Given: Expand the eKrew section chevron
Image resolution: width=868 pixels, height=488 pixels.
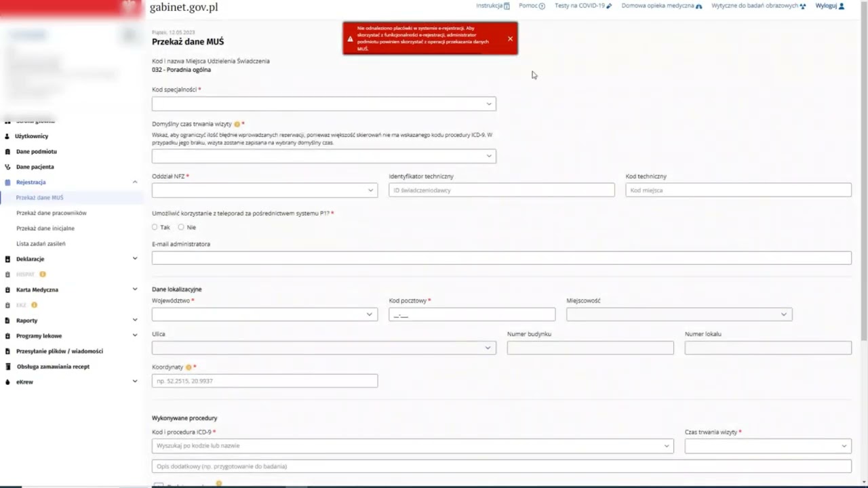Looking at the screenshot, I should coord(135,382).
